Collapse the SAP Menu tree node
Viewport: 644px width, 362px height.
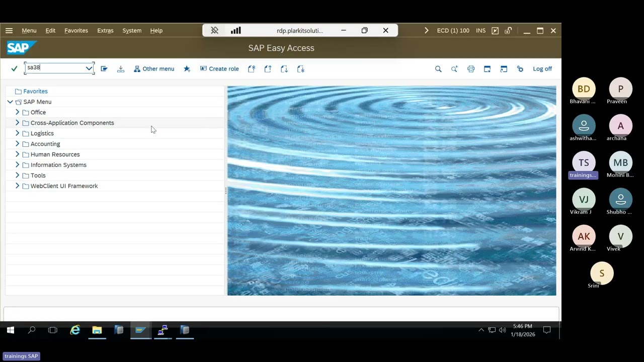click(x=10, y=102)
